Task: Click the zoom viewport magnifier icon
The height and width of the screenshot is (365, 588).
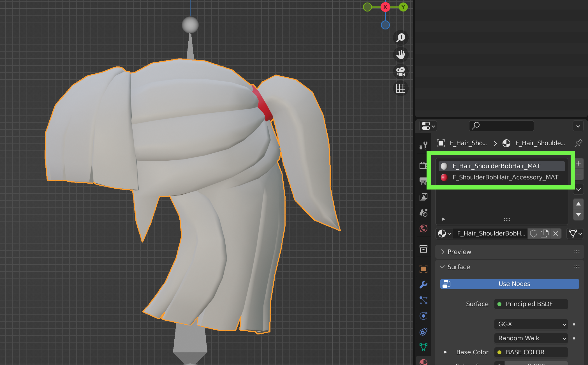Action: click(x=401, y=38)
